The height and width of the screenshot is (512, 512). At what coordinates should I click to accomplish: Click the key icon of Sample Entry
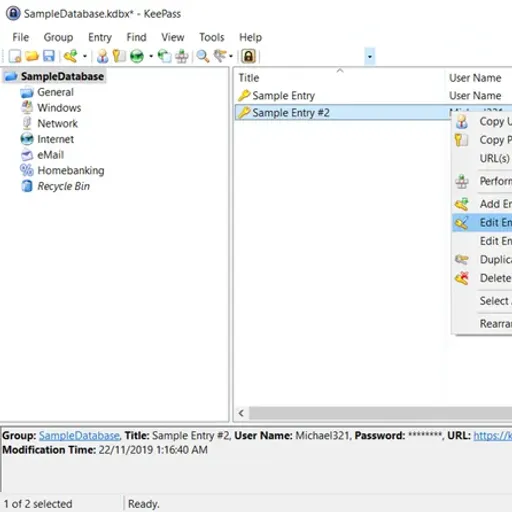click(x=244, y=96)
